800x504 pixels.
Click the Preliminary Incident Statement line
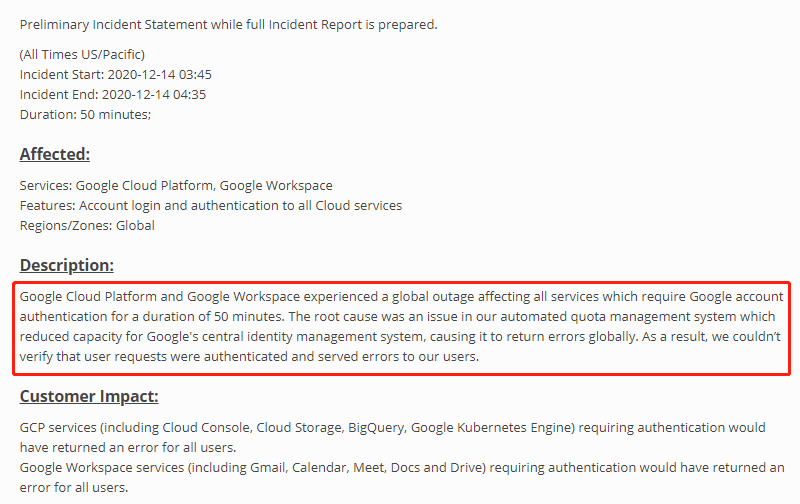(228, 25)
